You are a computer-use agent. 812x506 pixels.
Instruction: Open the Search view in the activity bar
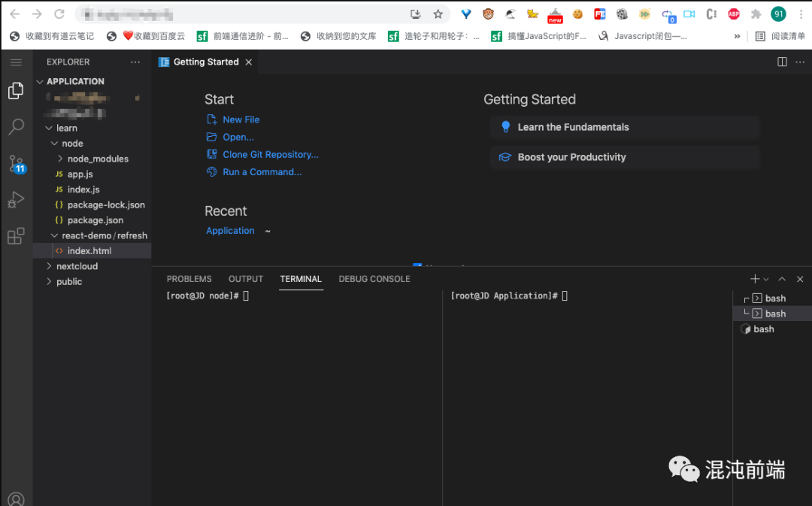tap(16, 126)
